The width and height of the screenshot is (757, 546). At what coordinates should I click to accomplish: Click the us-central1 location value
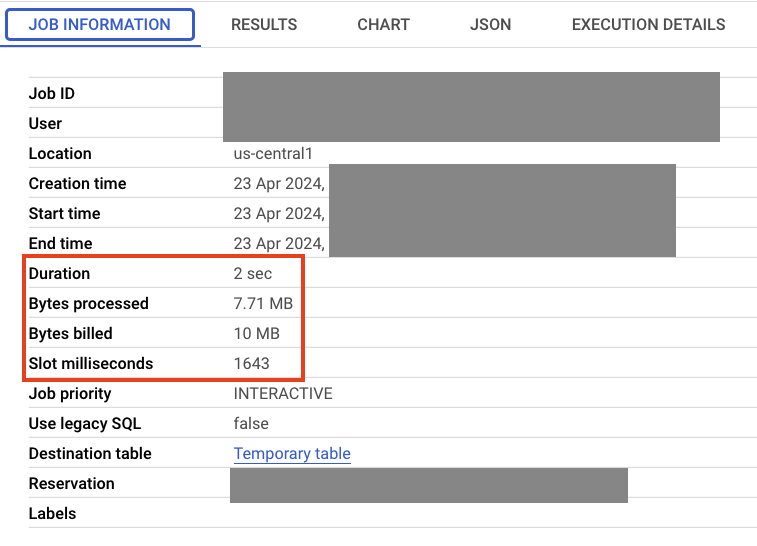point(273,154)
